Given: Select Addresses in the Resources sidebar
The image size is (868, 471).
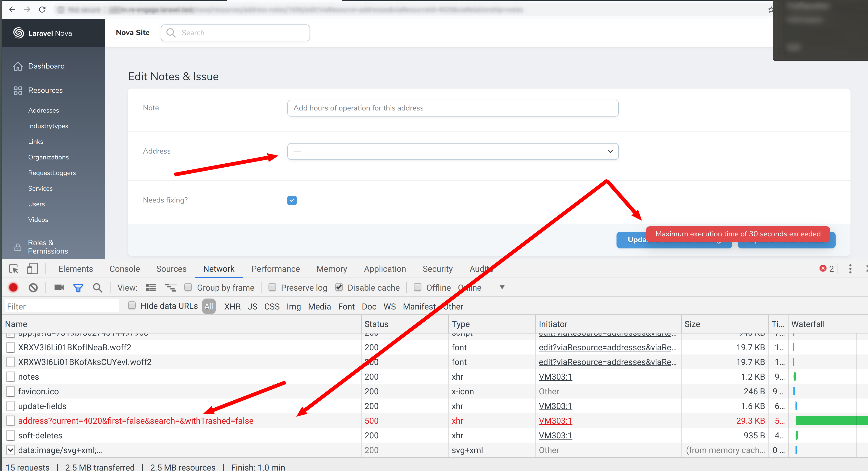Looking at the screenshot, I should (x=43, y=110).
